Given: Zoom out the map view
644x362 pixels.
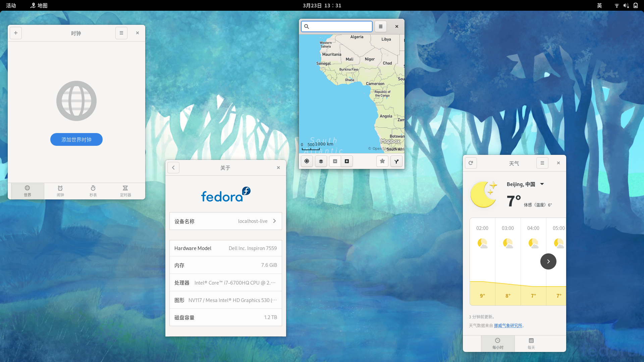Looking at the screenshot, I should pos(335,161).
